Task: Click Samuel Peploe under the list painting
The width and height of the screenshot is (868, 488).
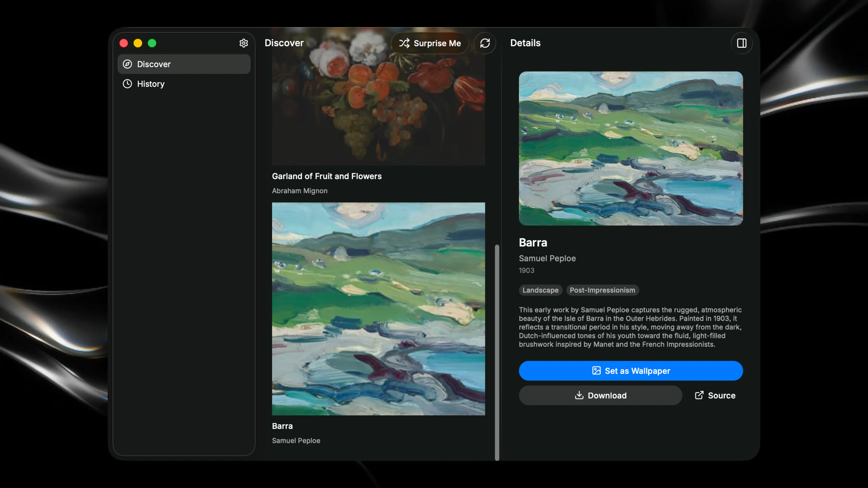Action: click(296, 441)
